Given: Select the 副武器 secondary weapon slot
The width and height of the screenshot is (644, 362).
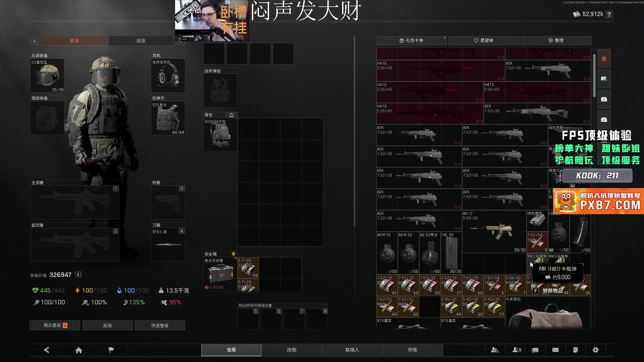Looking at the screenshot, I should coord(74,245).
